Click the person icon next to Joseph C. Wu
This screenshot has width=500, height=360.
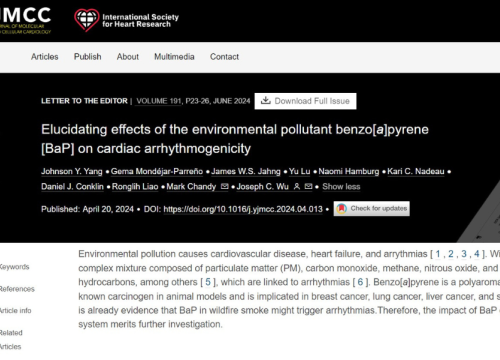[x=297, y=186]
